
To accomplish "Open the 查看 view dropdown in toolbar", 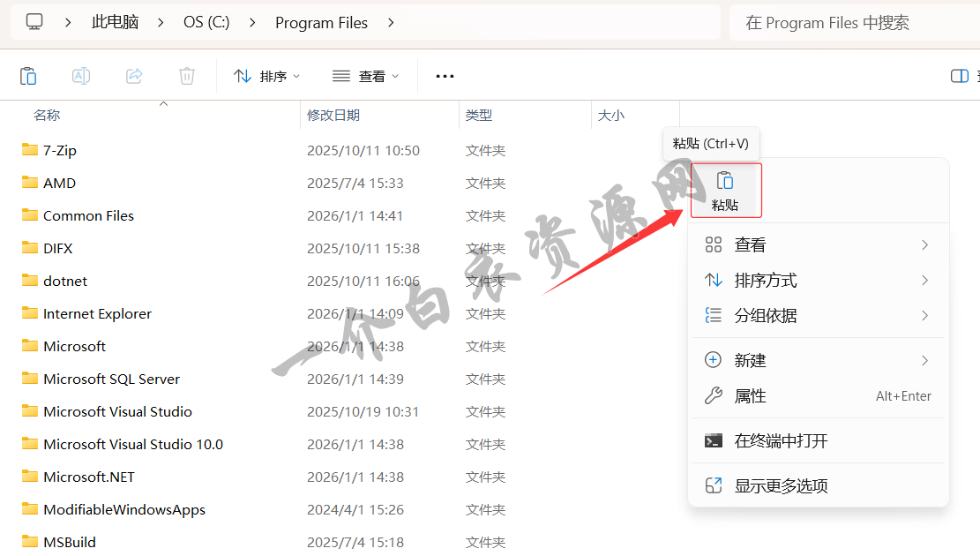I will tap(365, 76).
